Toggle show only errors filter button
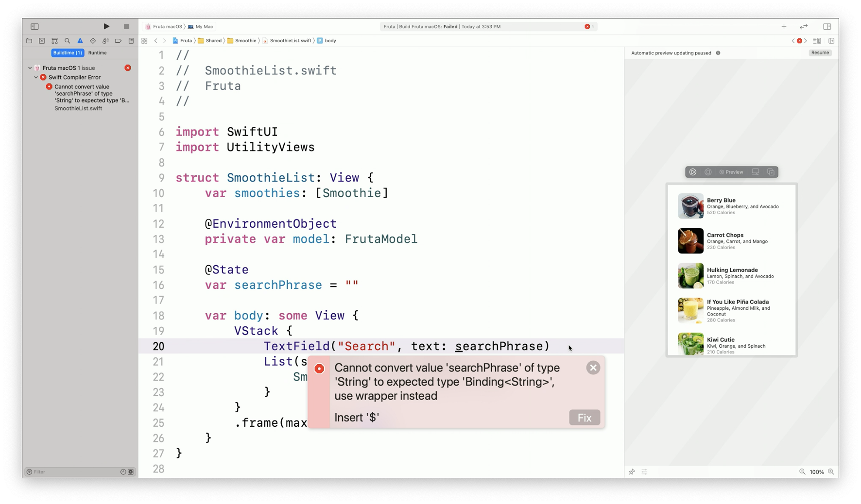The height and width of the screenshot is (504, 861). [131, 472]
